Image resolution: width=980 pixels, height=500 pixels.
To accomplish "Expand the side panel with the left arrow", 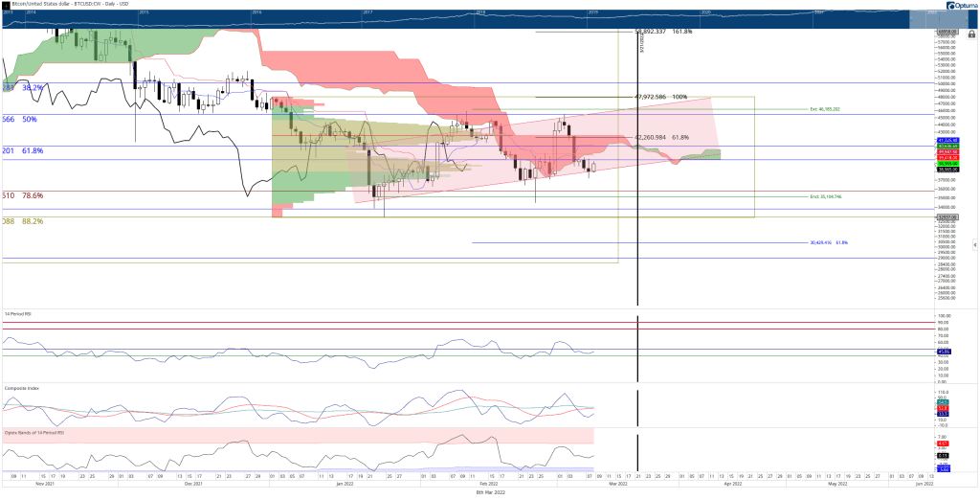I will pyautogui.click(x=975, y=243).
